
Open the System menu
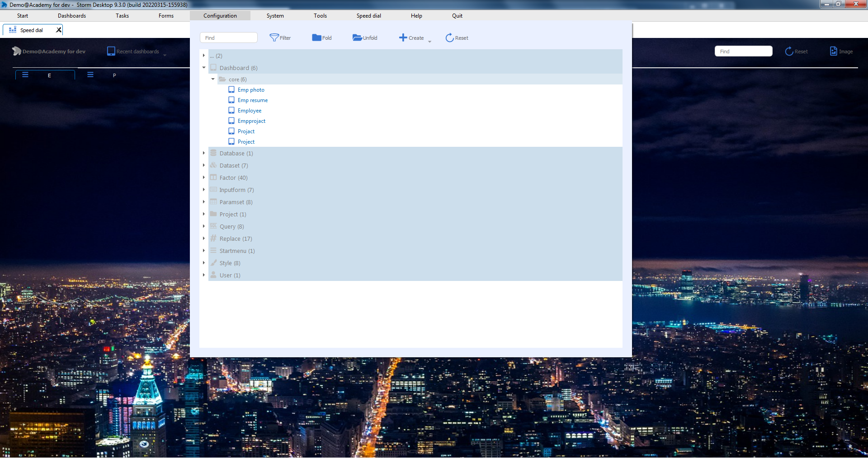pos(275,16)
